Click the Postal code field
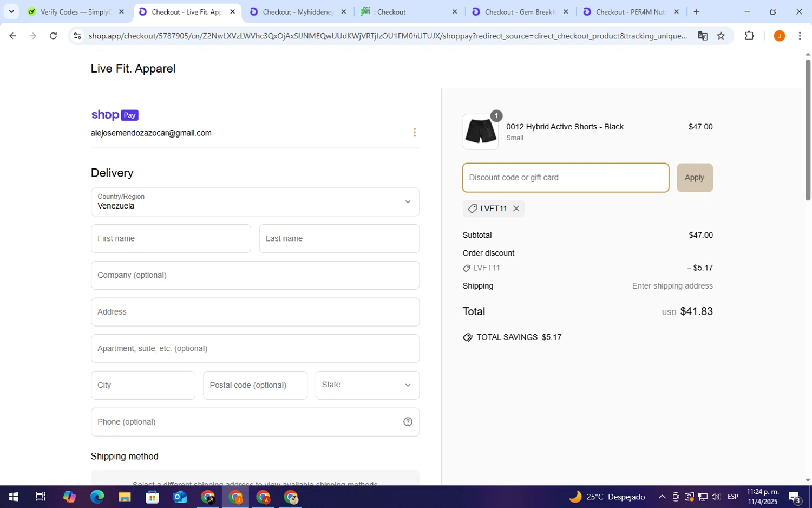The width and height of the screenshot is (812, 508). [x=255, y=385]
